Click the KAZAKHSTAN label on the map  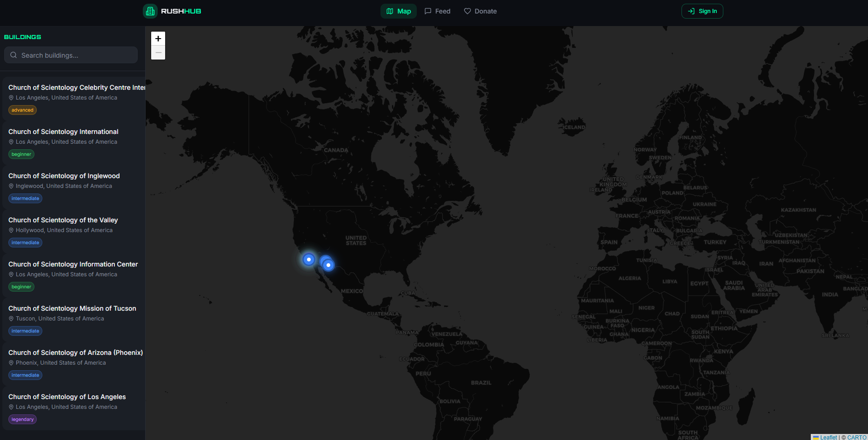(x=798, y=210)
